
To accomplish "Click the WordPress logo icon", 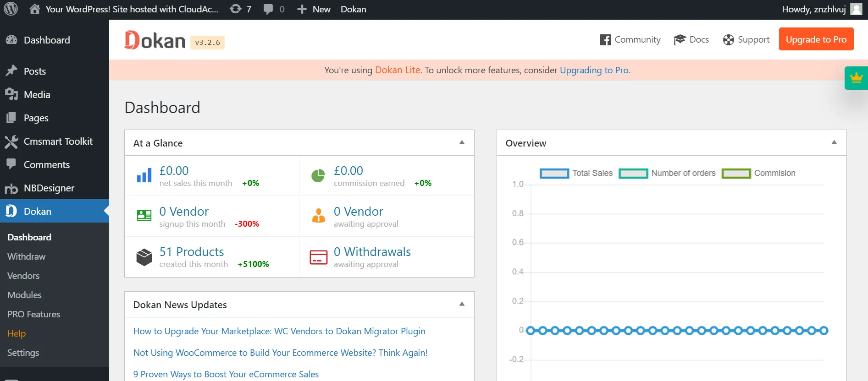I will tap(11, 9).
